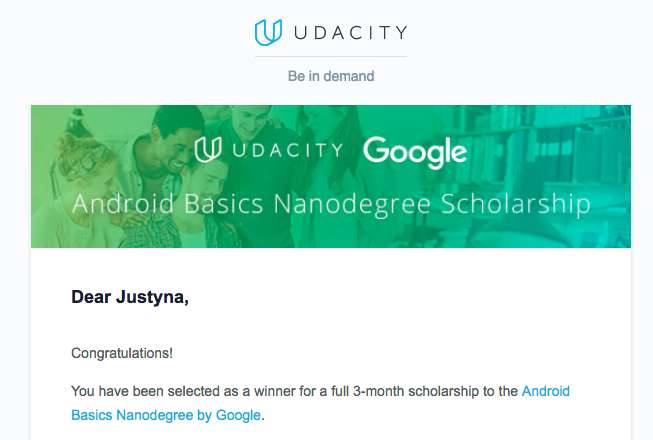
Task: Click the "Android Basics Nanodegree" banner title text
Action: tap(251, 204)
